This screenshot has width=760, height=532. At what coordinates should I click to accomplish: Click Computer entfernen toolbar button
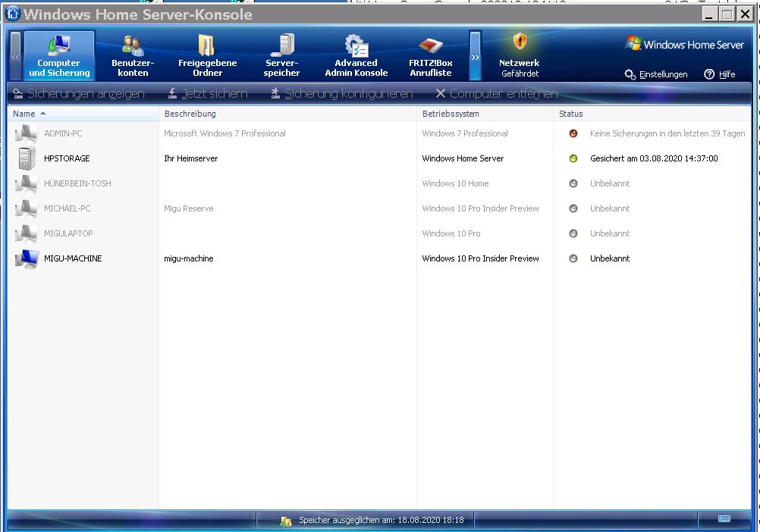(496, 94)
